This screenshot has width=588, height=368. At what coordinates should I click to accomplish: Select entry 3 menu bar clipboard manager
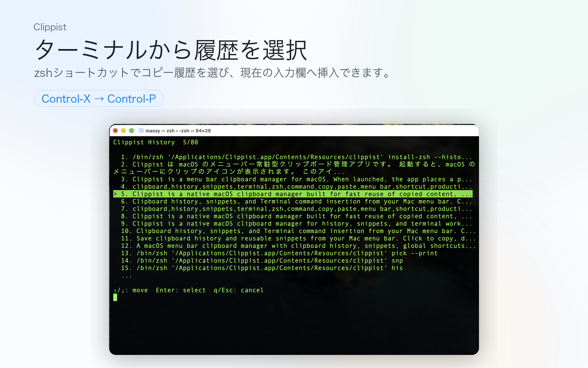click(x=296, y=179)
